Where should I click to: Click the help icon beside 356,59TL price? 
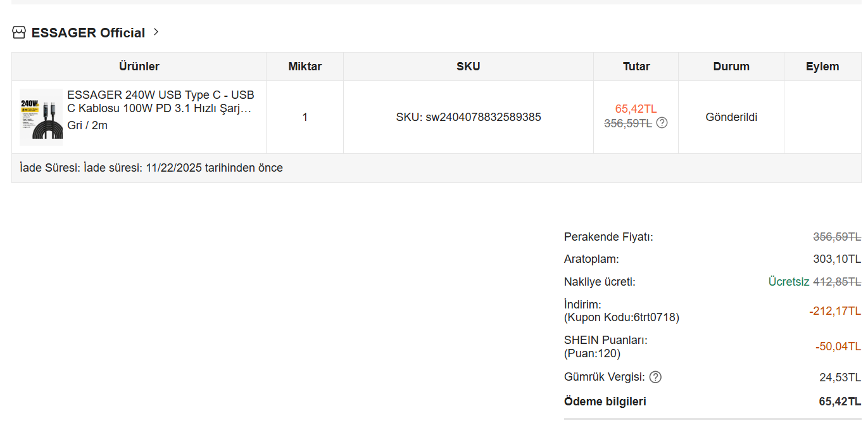[x=662, y=123]
